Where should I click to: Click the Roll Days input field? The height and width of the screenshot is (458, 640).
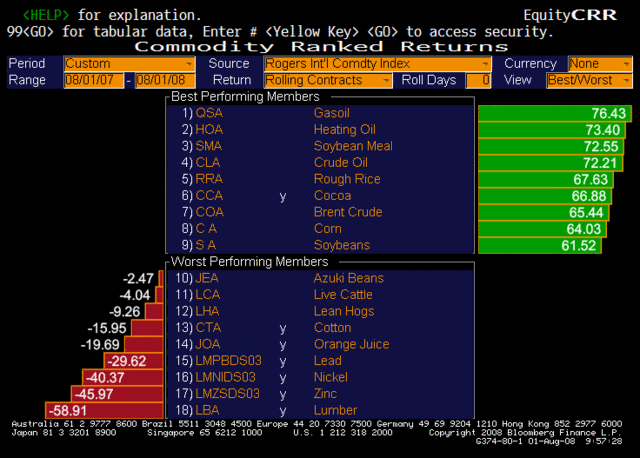(x=478, y=80)
